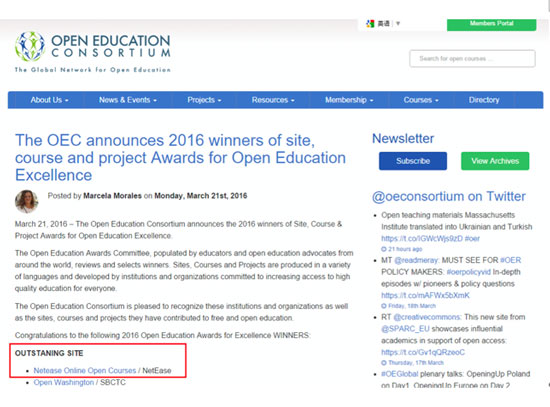Go to the Directory page
550x407 pixels.
tap(484, 100)
